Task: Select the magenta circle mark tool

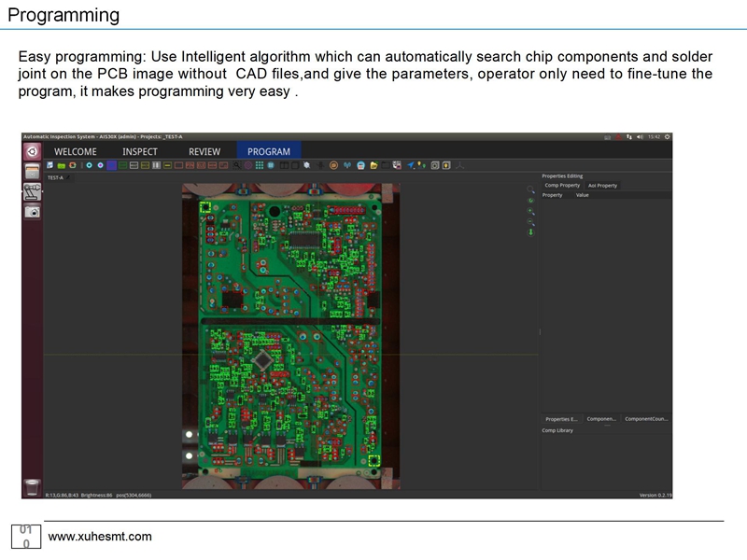Action: tap(100, 165)
